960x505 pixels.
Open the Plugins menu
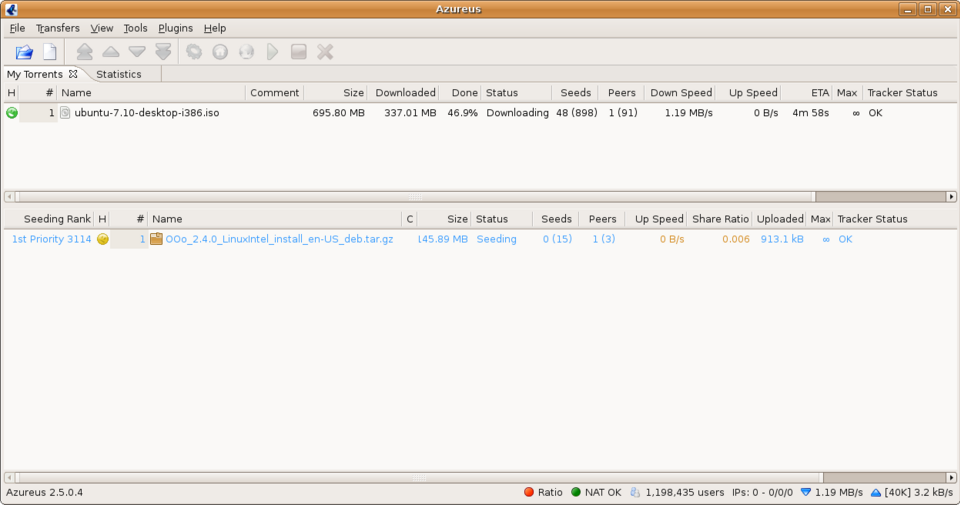click(175, 28)
